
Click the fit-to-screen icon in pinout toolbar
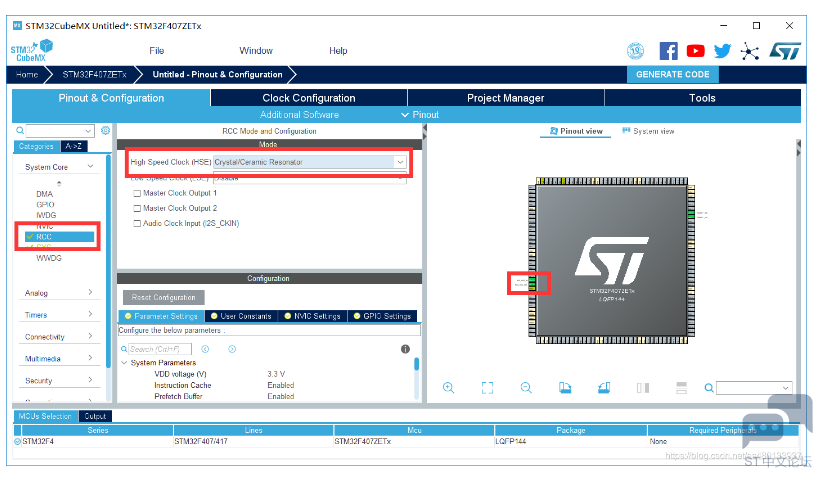coord(487,388)
